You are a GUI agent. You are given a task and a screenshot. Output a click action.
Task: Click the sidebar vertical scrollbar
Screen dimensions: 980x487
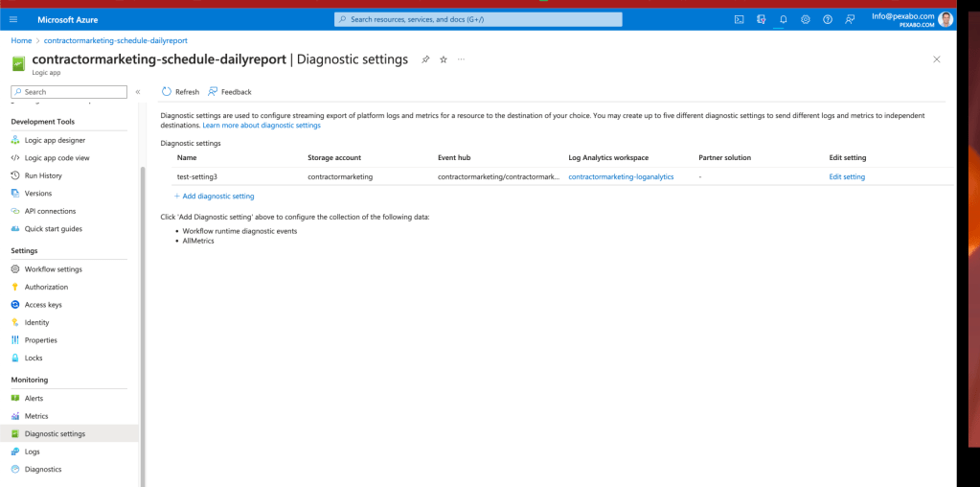click(x=143, y=325)
